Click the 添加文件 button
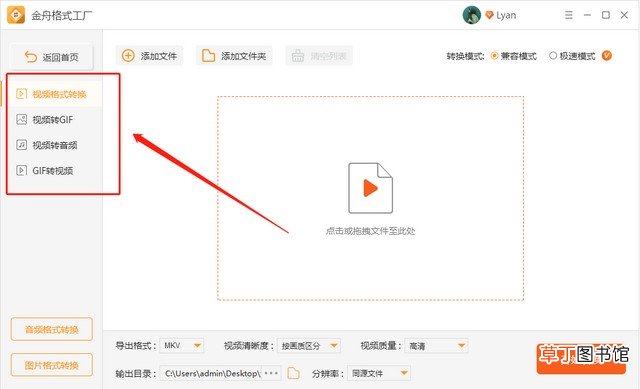The width and height of the screenshot is (640, 389). (149, 56)
